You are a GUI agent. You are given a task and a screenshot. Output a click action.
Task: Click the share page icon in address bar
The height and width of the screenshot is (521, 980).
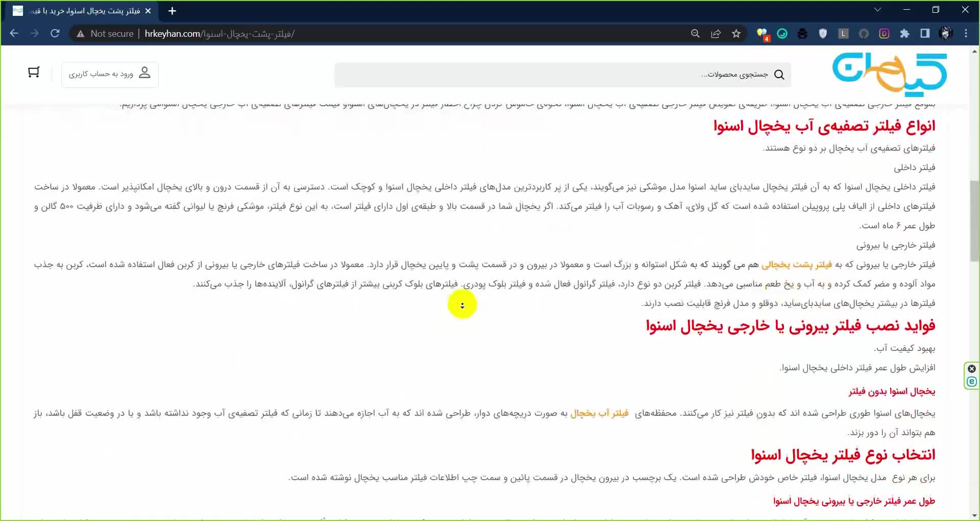(716, 34)
